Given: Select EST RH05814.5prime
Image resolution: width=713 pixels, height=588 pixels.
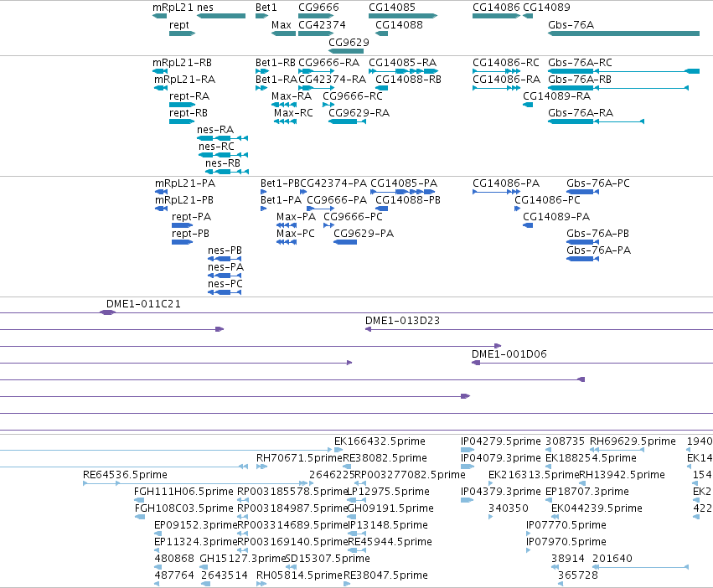Looking at the screenshot, I should 299,575.
